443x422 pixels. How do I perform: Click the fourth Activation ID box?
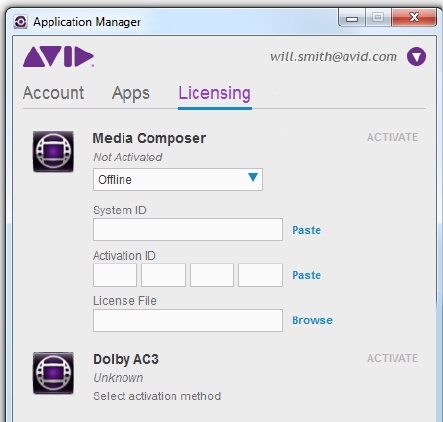point(260,275)
